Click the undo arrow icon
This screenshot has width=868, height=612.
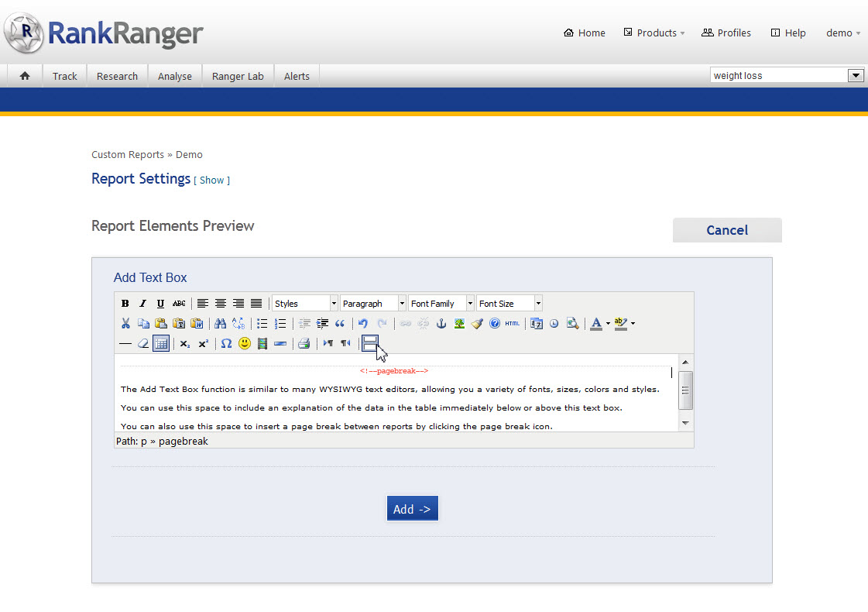point(363,324)
